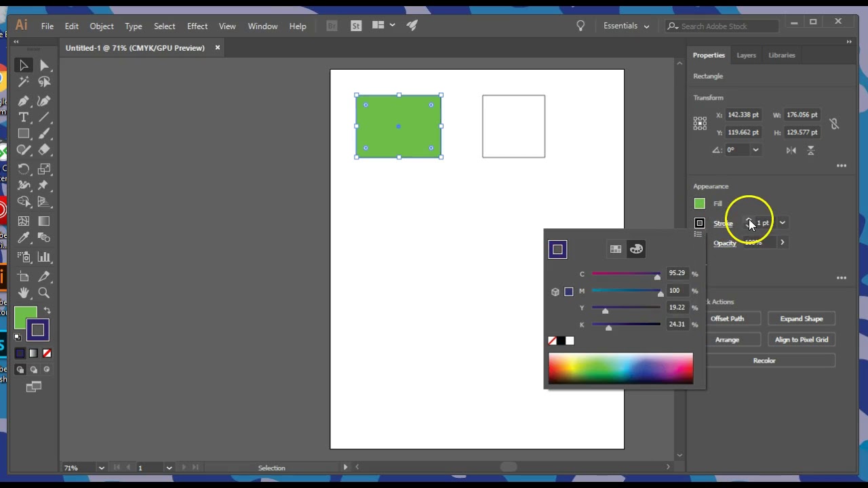Open Arrange Documents dropdown in menu bar
Screen dimensions: 868x488
pos(384,26)
